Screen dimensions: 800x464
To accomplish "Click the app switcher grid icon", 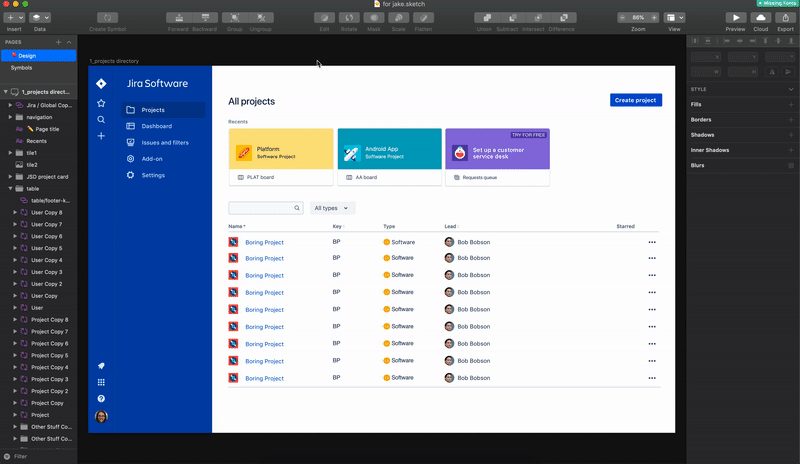I will click(101, 382).
